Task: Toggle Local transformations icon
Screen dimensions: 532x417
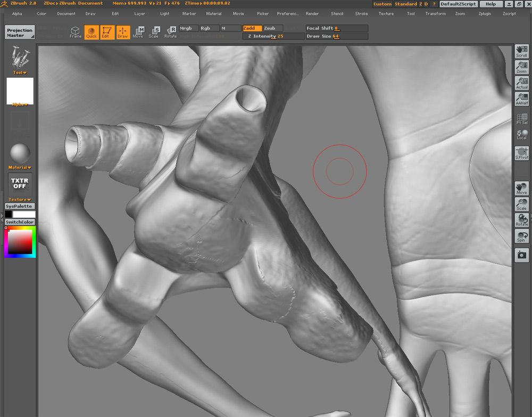Action: 521,134
